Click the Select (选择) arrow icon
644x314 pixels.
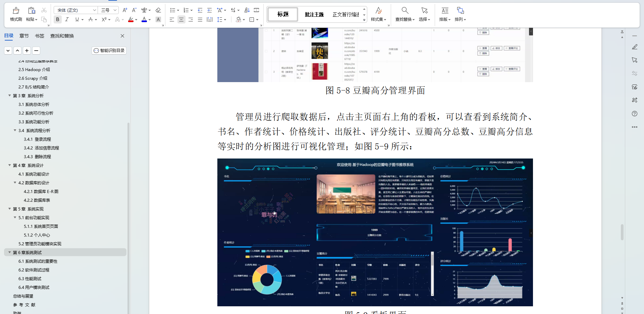coord(424,11)
